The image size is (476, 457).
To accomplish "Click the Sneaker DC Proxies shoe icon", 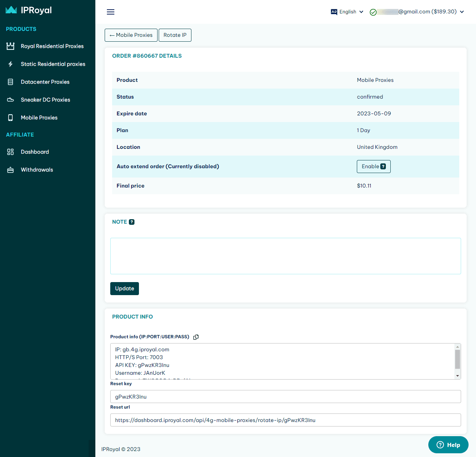I will [x=10, y=100].
